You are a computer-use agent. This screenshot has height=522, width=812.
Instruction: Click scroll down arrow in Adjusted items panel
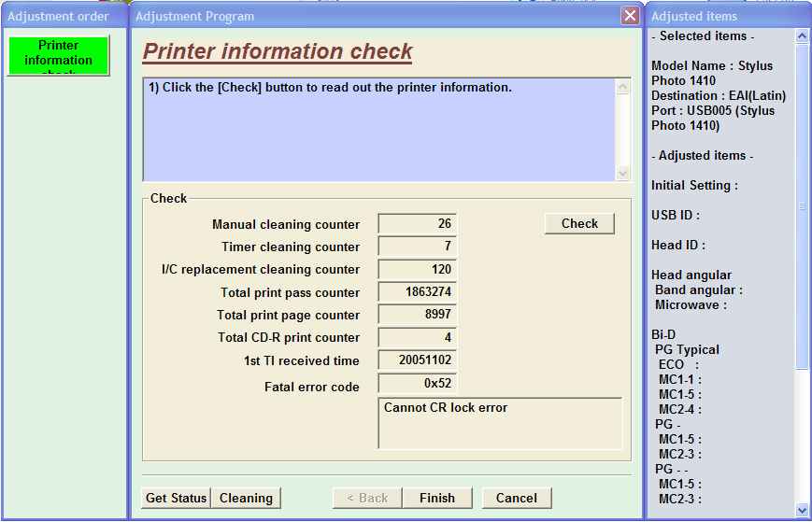802,510
